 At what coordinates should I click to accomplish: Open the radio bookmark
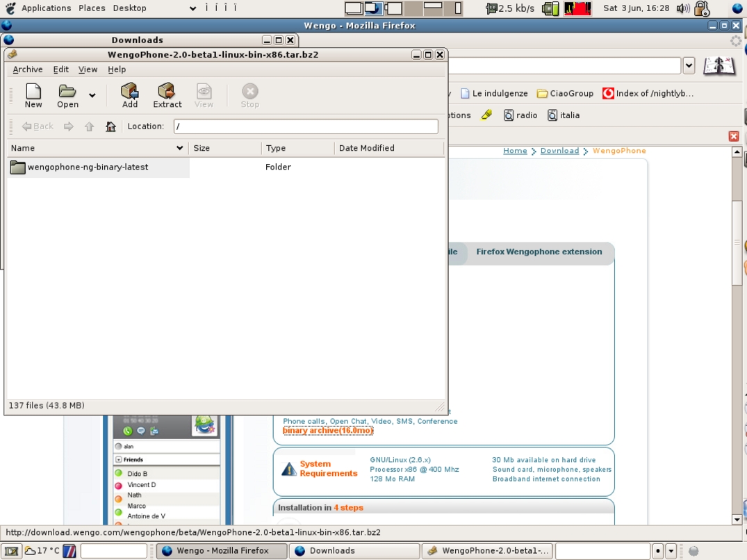tap(520, 115)
